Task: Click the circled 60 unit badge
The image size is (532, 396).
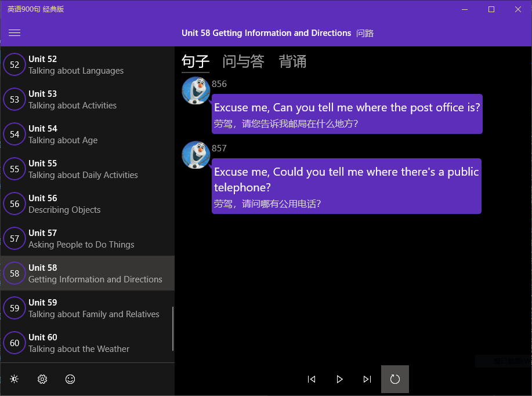Action: [15, 343]
